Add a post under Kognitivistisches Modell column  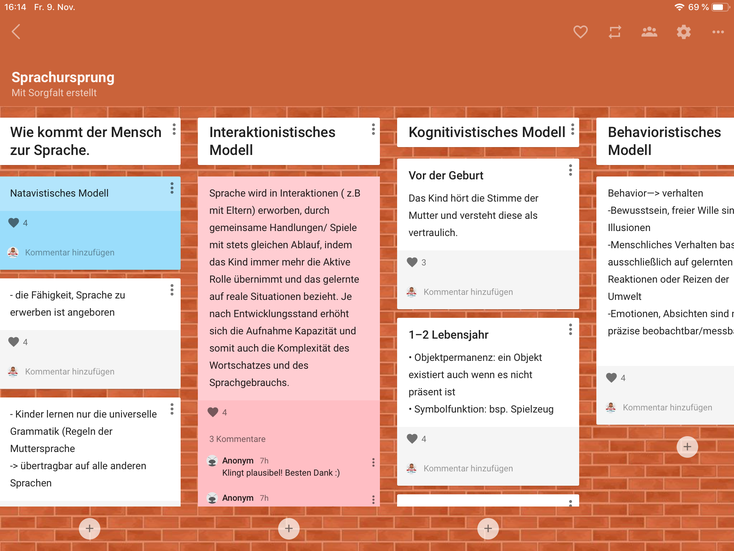pos(488,529)
